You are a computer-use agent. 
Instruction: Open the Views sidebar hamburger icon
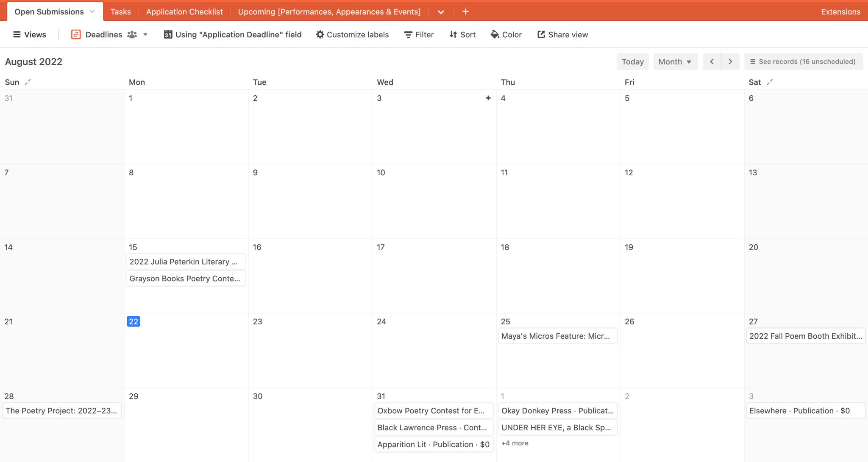[x=17, y=35]
